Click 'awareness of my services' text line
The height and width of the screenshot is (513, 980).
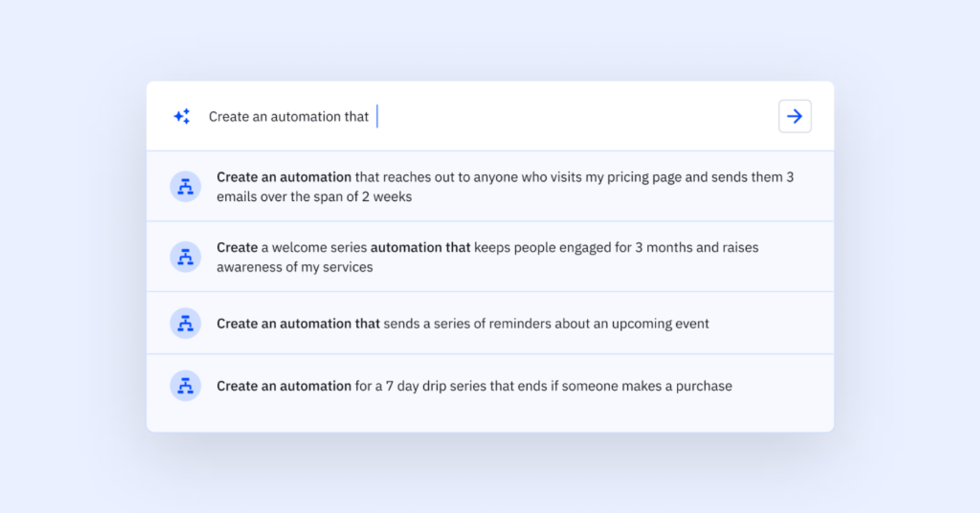[x=295, y=267]
